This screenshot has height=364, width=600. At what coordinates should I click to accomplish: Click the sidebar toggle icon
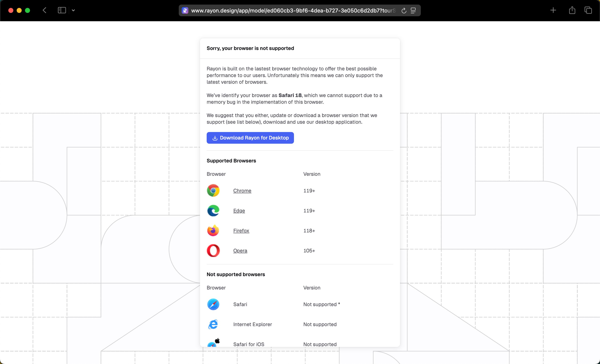pyautogui.click(x=62, y=10)
